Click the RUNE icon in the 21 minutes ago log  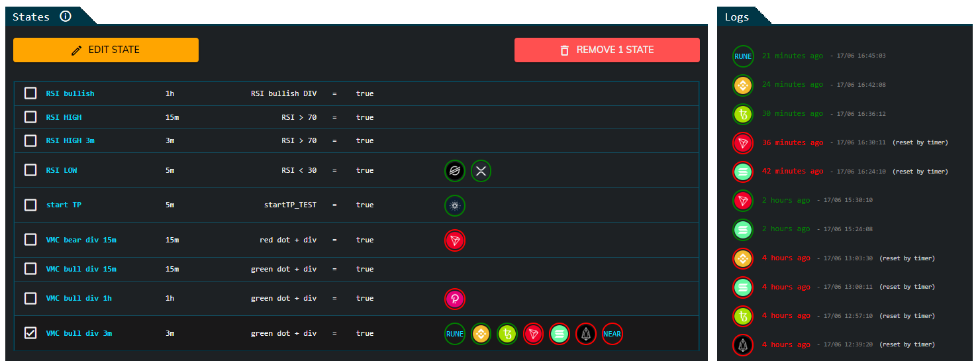pyautogui.click(x=743, y=56)
